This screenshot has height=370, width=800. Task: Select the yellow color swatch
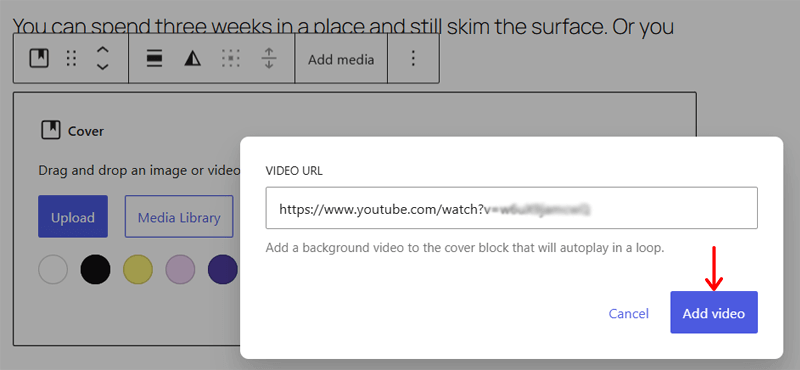coord(138,269)
